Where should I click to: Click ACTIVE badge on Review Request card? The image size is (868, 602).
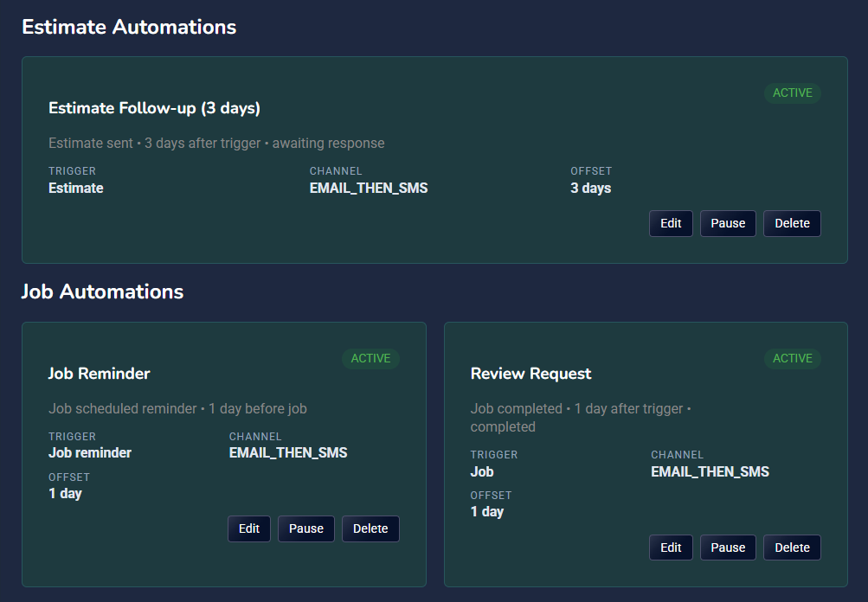tap(792, 359)
